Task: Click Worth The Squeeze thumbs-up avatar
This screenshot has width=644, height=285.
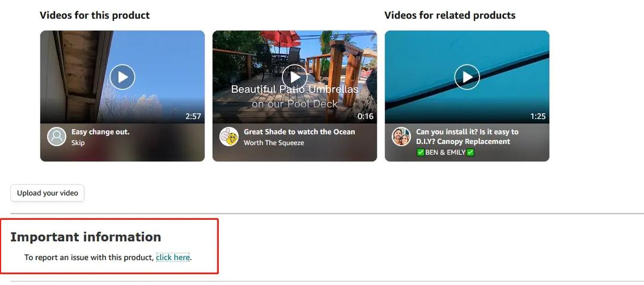Action: pyautogui.click(x=229, y=137)
